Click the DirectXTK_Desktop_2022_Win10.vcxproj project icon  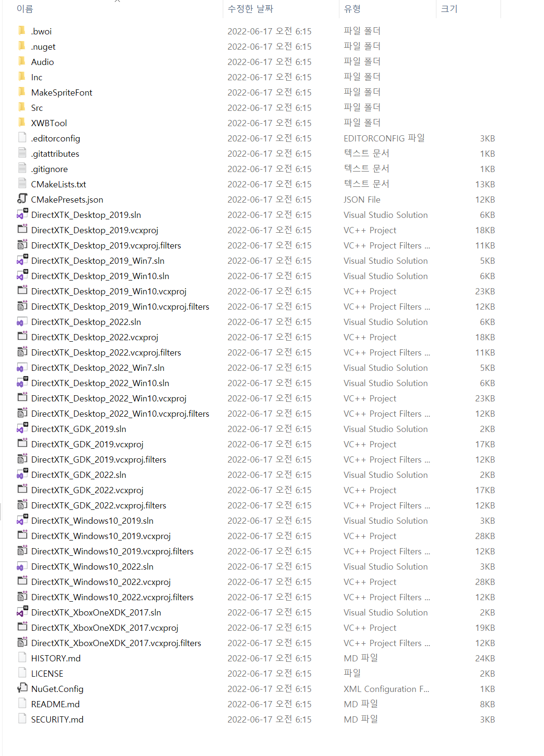pyautogui.click(x=22, y=398)
